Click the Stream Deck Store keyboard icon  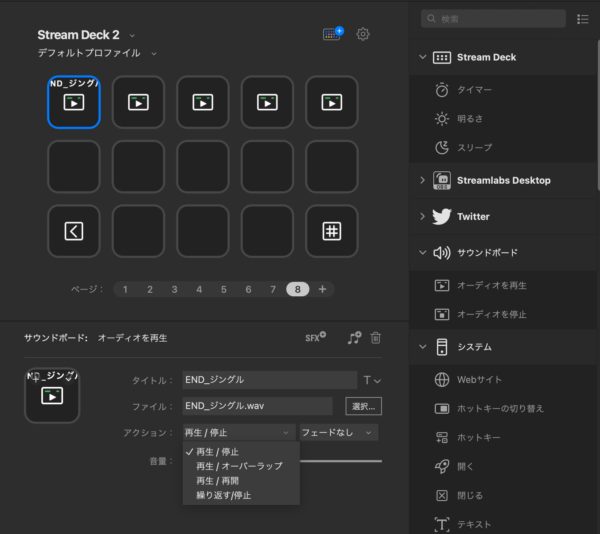click(332, 34)
